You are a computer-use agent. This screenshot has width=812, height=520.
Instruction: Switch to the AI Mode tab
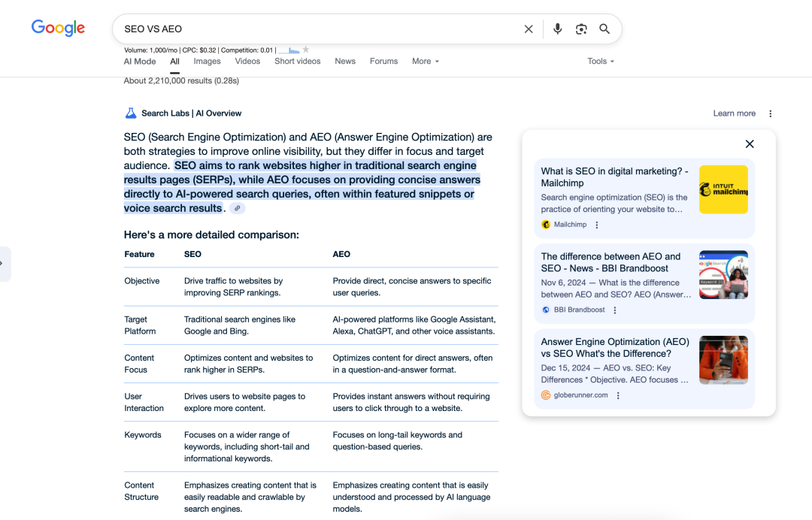point(140,62)
